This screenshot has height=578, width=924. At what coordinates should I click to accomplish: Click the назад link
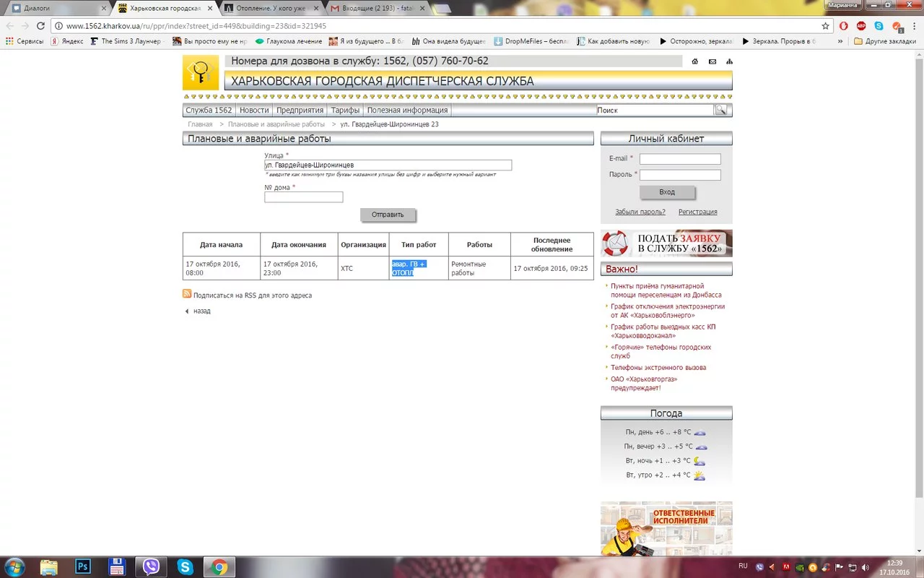(x=201, y=311)
